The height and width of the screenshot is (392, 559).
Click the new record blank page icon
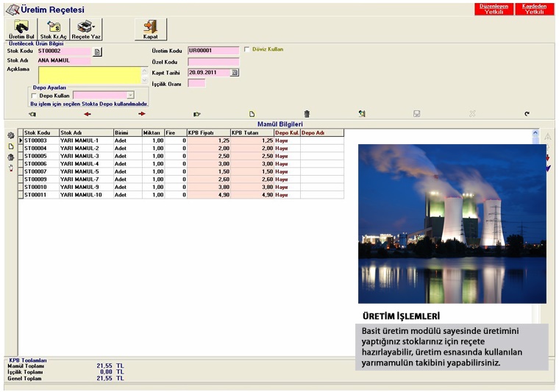click(252, 114)
